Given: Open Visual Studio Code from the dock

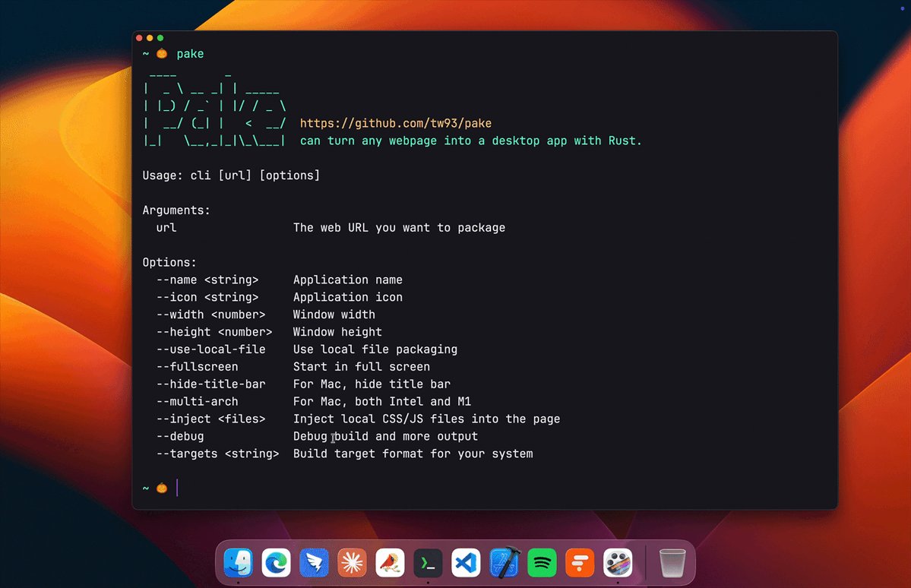Looking at the screenshot, I should pos(467,563).
